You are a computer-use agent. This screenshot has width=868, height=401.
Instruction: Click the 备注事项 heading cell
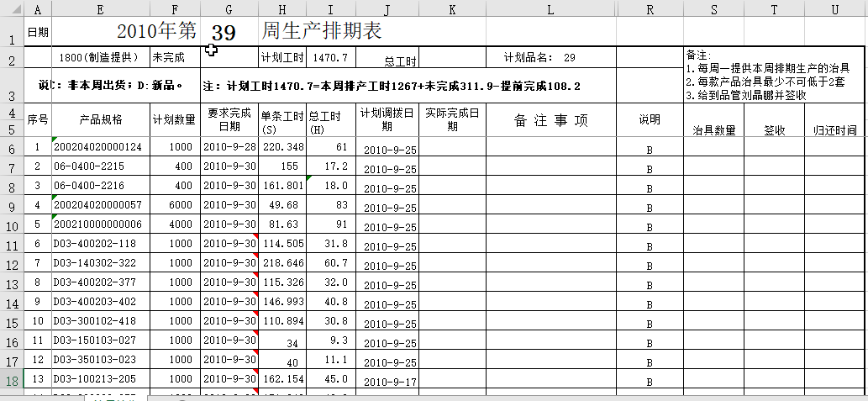coord(550,120)
